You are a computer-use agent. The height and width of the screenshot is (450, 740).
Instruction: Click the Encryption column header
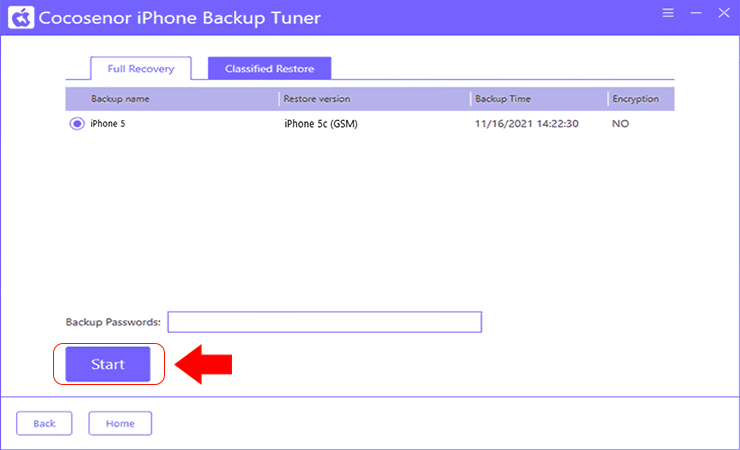pyautogui.click(x=635, y=99)
